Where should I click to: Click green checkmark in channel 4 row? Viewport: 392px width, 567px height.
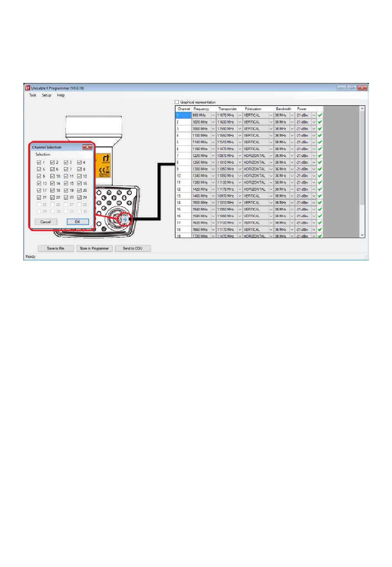coord(320,135)
